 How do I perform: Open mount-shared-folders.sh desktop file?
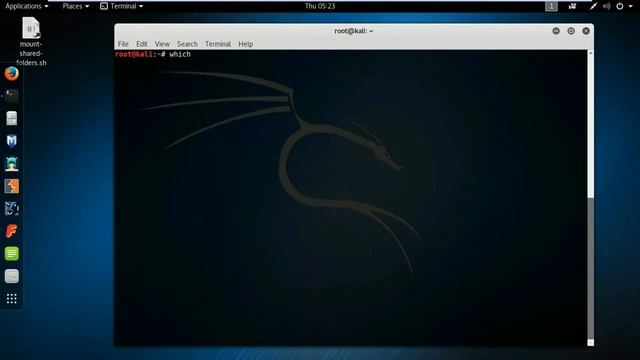(31, 41)
